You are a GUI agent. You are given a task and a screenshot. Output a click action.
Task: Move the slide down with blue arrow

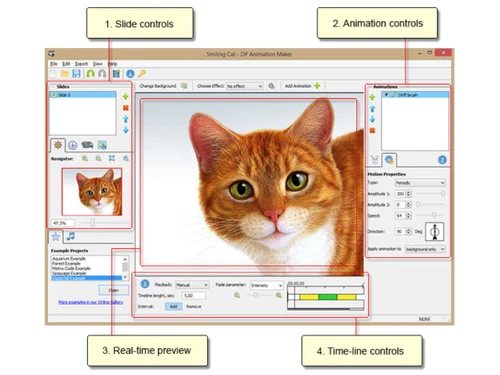pos(126,130)
